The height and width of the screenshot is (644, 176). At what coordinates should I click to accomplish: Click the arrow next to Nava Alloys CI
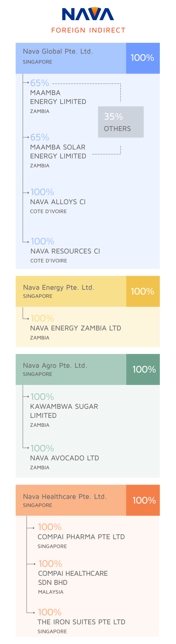click(26, 193)
